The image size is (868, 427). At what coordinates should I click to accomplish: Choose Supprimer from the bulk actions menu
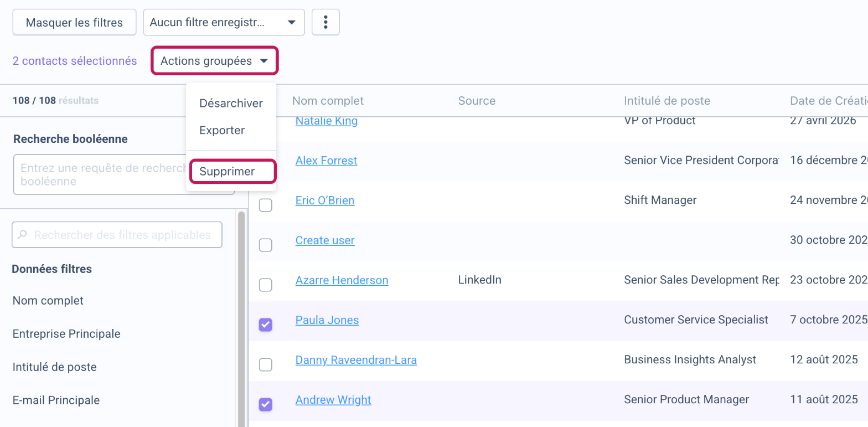(232, 172)
